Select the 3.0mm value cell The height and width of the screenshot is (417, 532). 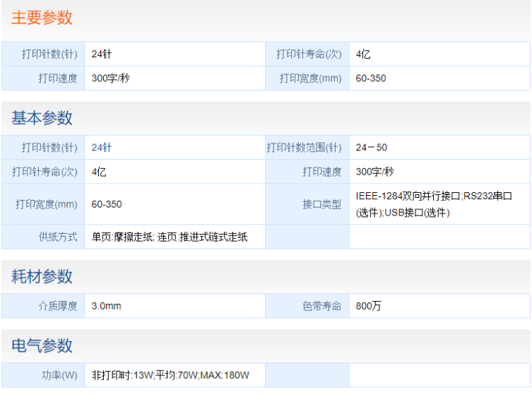[x=175, y=306]
